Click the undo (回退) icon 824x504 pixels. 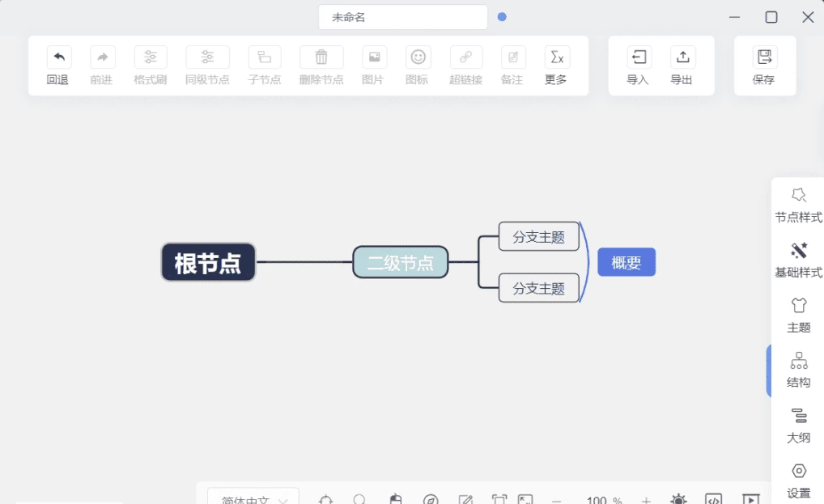tap(58, 57)
